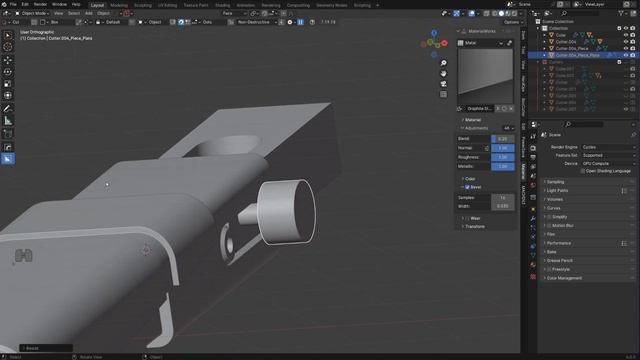Image resolution: width=640 pixels, height=360 pixels.
Task: Open the Render Engine Cycles dropdown
Action: click(608, 147)
